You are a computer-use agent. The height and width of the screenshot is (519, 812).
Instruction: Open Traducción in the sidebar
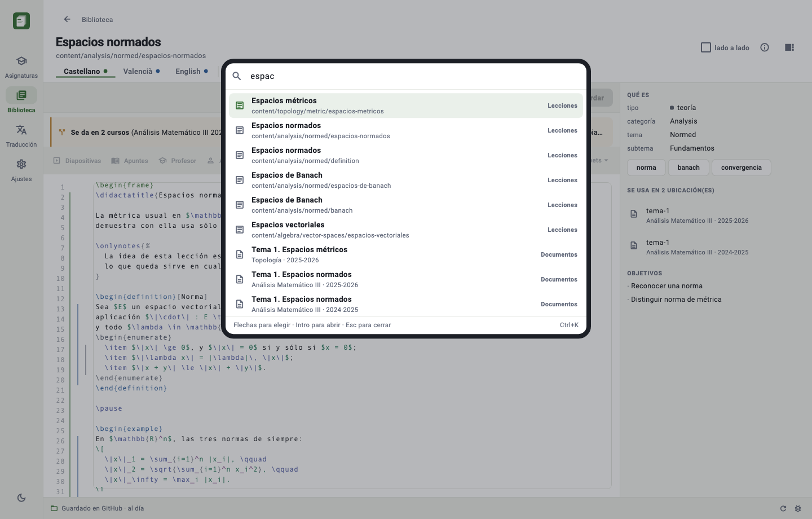coord(21,135)
